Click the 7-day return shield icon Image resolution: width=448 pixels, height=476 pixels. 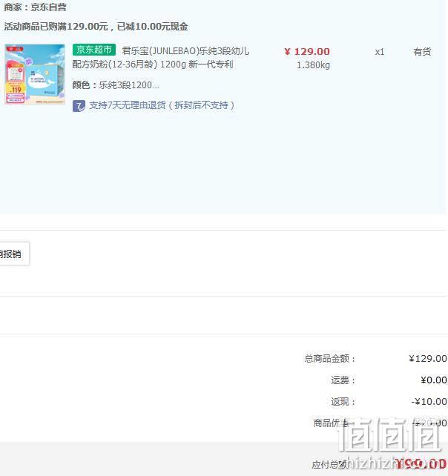coord(79,106)
